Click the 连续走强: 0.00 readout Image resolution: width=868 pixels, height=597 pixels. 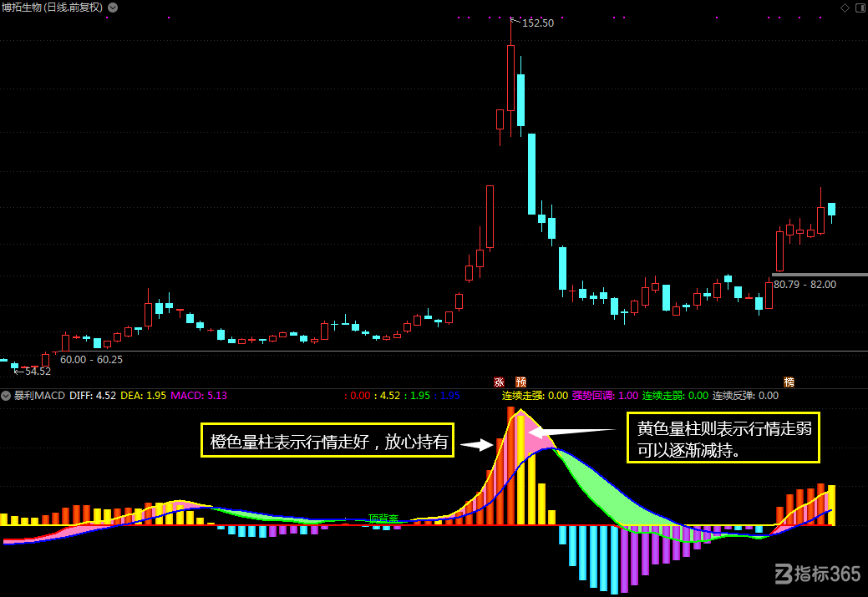coord(535,396)
